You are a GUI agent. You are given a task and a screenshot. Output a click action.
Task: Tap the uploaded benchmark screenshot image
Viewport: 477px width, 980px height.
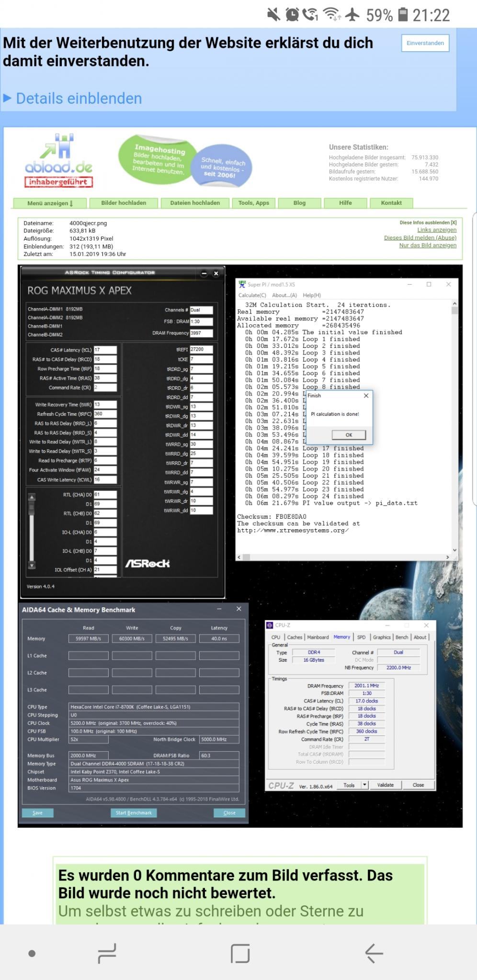240,546
